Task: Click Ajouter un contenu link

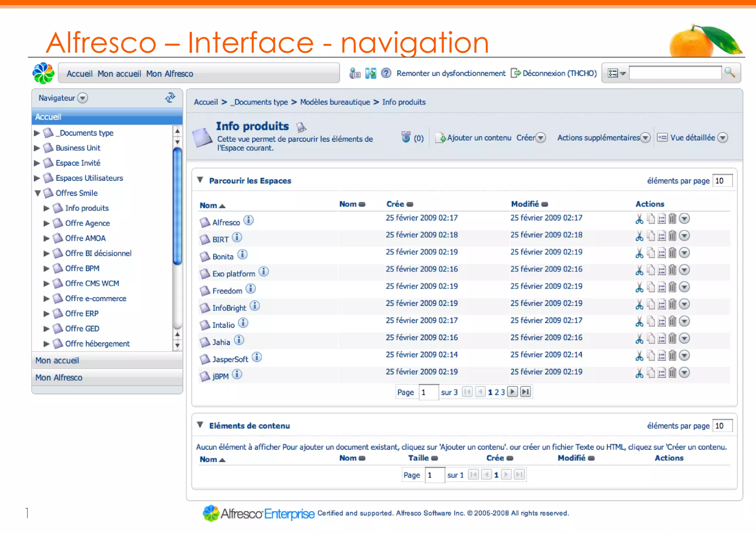Action: tap(478, 138)
